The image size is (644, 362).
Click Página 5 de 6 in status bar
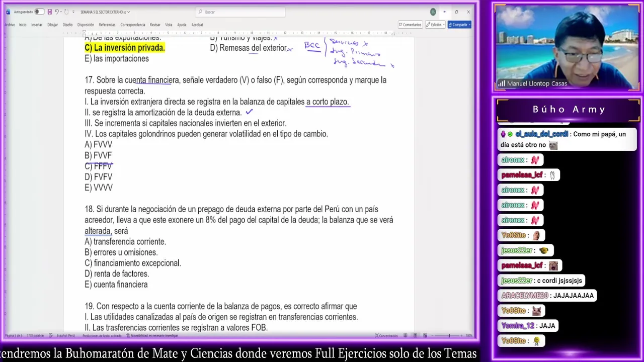tap(14, 335)
